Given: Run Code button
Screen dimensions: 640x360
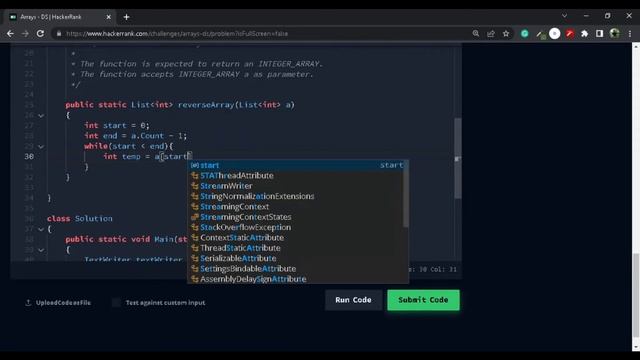Looking at the screenshot, I should click(x=353, y=300).
